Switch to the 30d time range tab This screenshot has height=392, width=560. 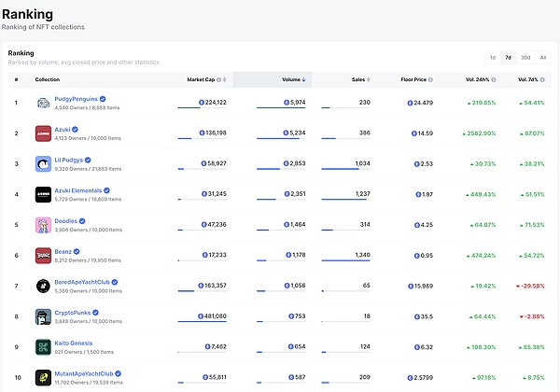pyautogui.click(x=525, y=58)
